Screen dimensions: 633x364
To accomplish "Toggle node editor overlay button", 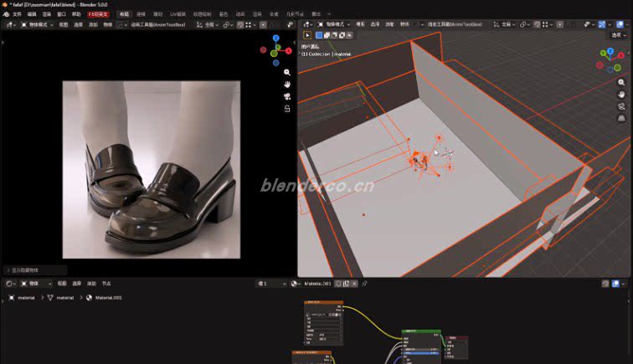I will pos(615,284).
